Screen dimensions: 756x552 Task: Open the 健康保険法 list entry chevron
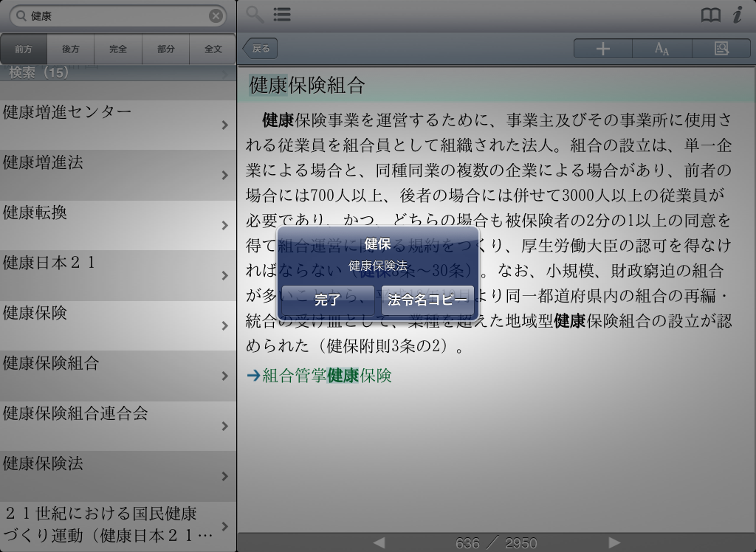click(x=224, y=476)
